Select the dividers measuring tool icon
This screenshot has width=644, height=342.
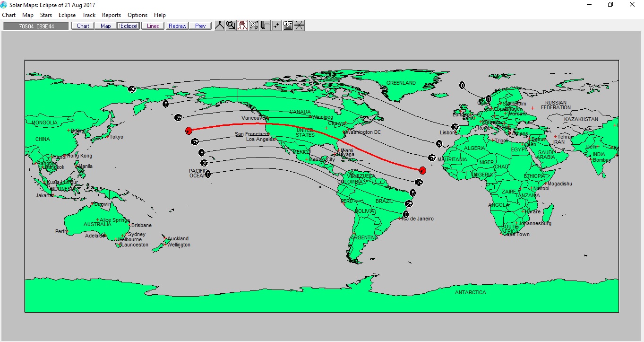click(x=220, y=26)
